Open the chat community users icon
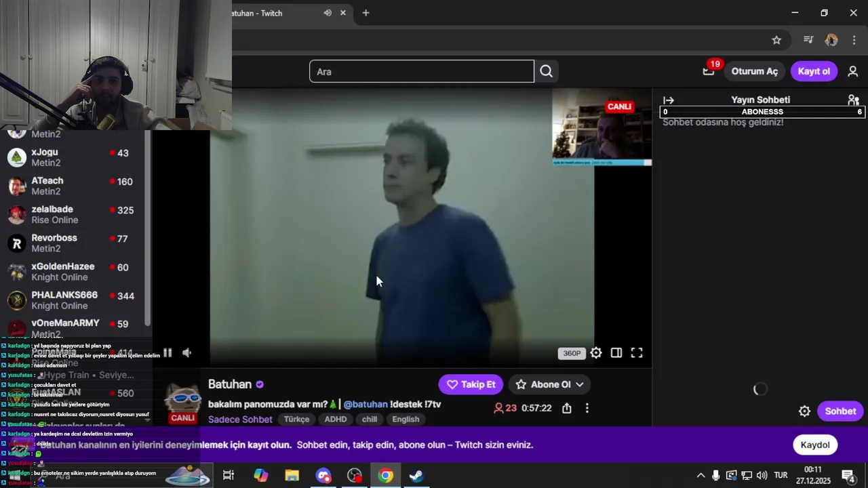 853,100
